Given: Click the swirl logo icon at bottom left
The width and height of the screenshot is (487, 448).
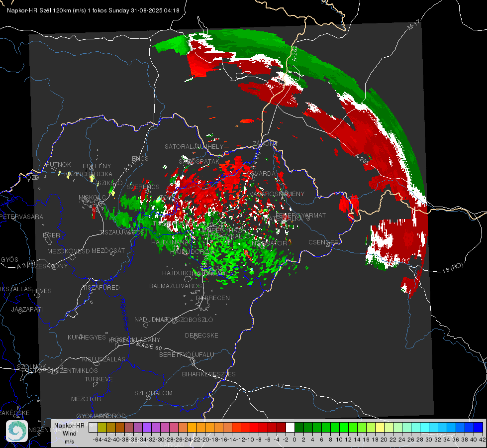Looking at the screenshot, I should click(17, 431).
